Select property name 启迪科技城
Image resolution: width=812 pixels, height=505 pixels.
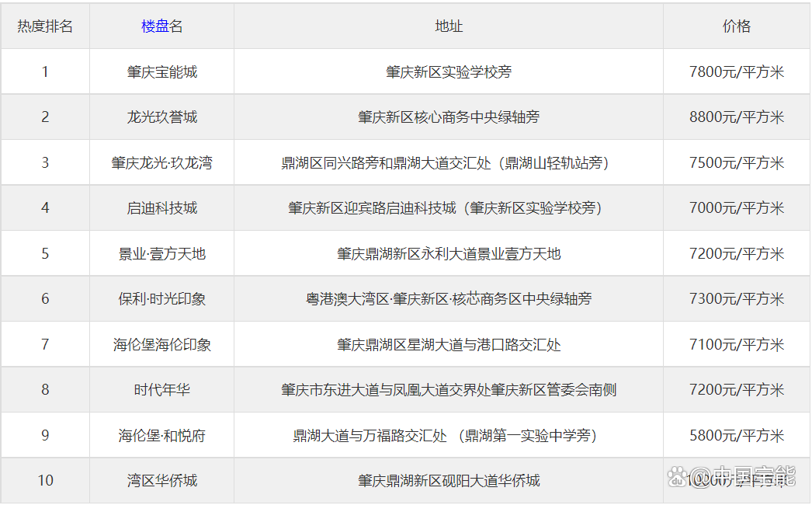pos(162,208)
